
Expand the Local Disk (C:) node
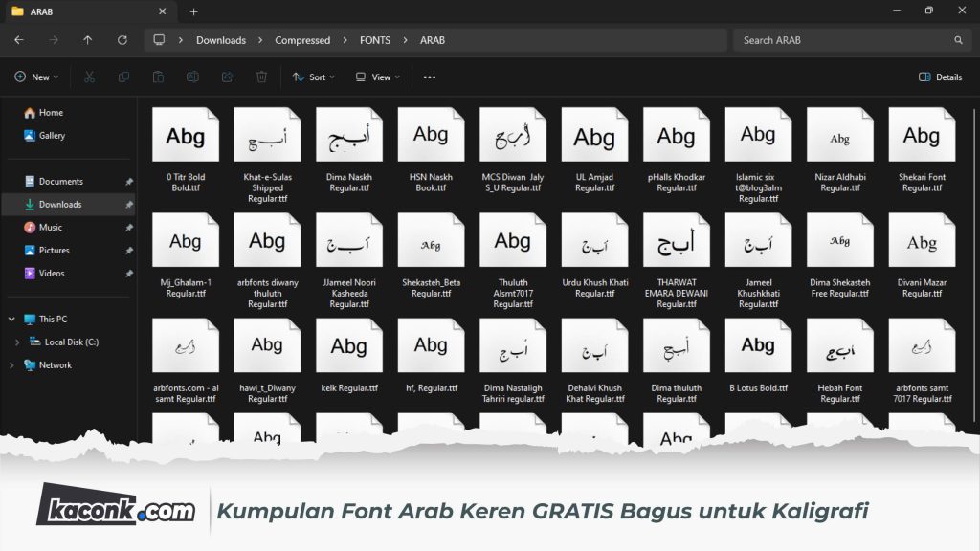[17, 342]
